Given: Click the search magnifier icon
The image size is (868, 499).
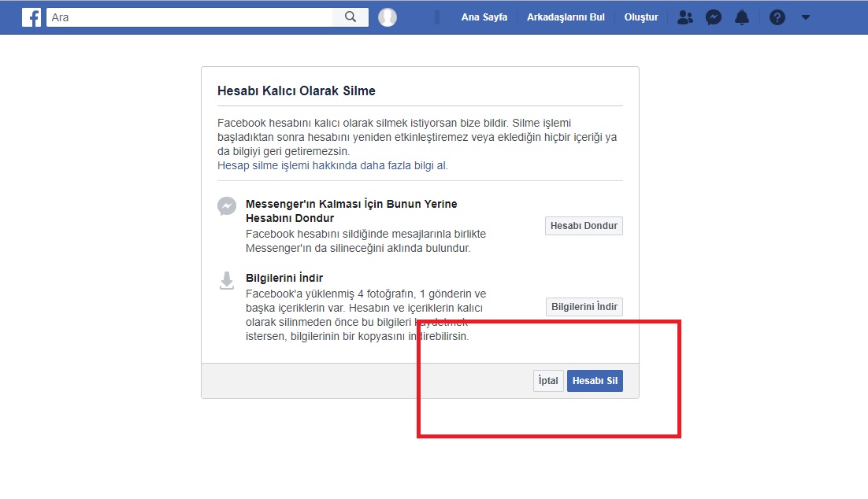Looking at the screenshot, I should click(x=351, y=17).
